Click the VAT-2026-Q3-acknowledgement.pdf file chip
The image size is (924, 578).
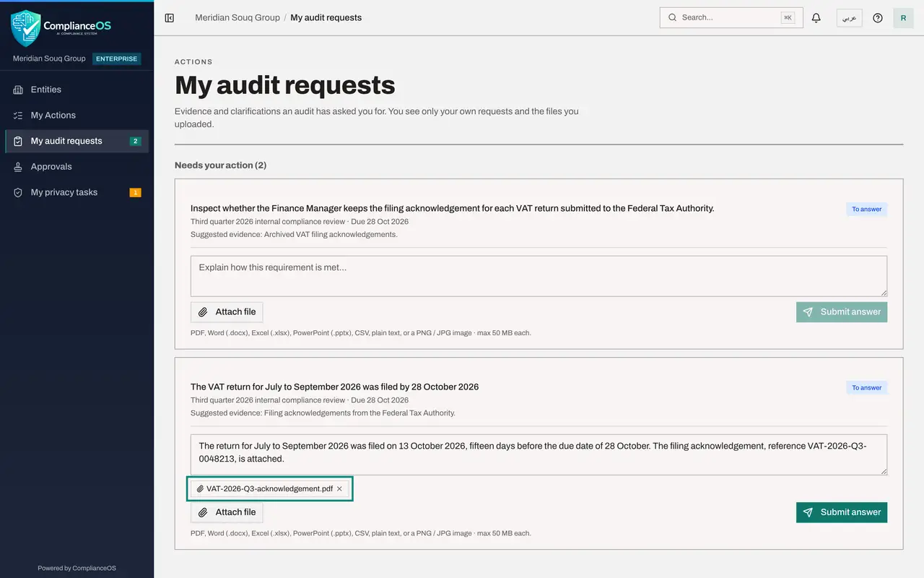coord(270,489)
